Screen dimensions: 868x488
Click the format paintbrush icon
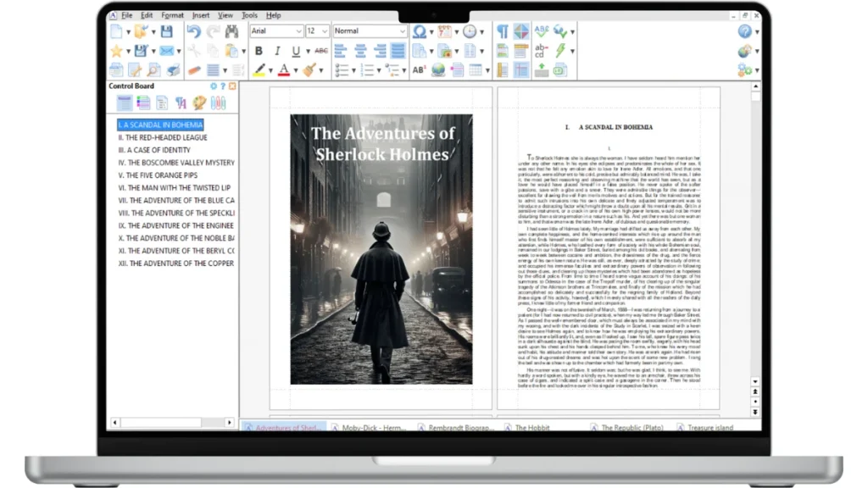coord(309,70)
